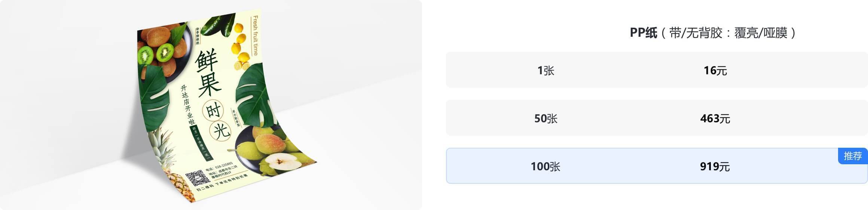Click the circled 时 character on poster
This screenshot has width=868, height=210.
[x=213, y=111]
